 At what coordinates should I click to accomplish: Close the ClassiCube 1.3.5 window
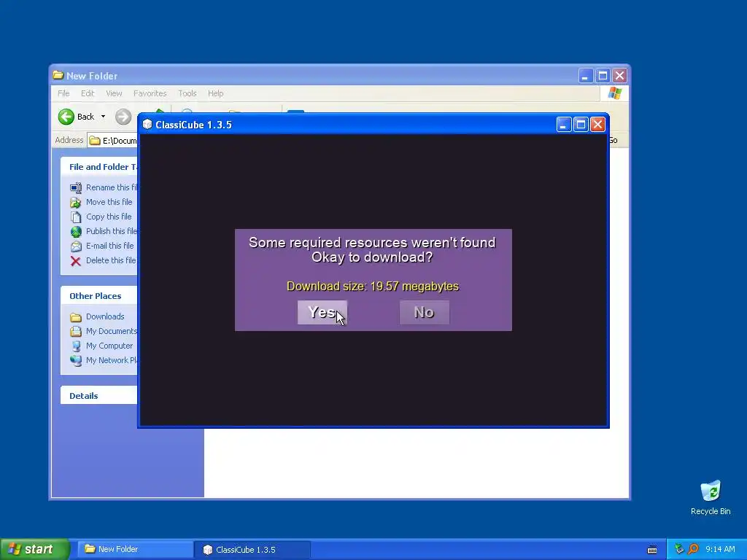598,125
